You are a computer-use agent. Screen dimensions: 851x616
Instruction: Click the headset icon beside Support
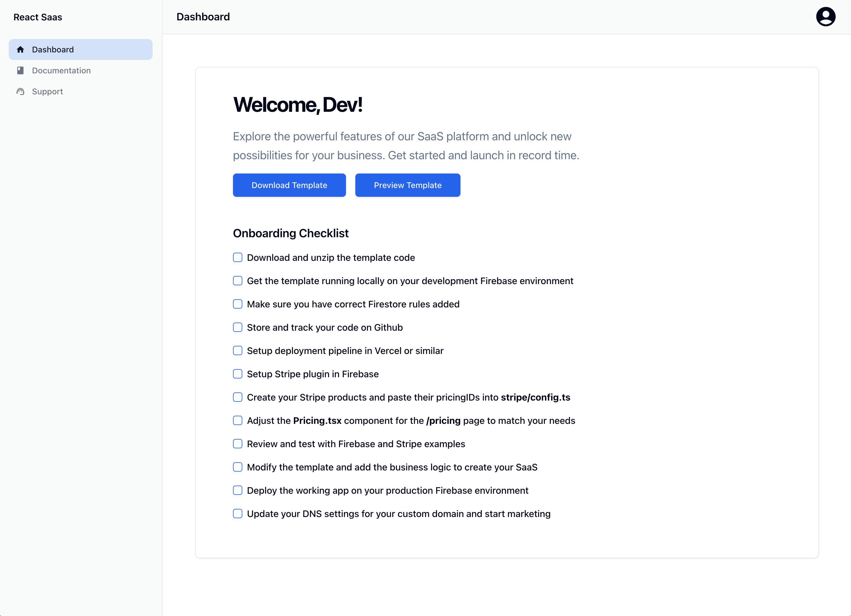click(20, 91)
